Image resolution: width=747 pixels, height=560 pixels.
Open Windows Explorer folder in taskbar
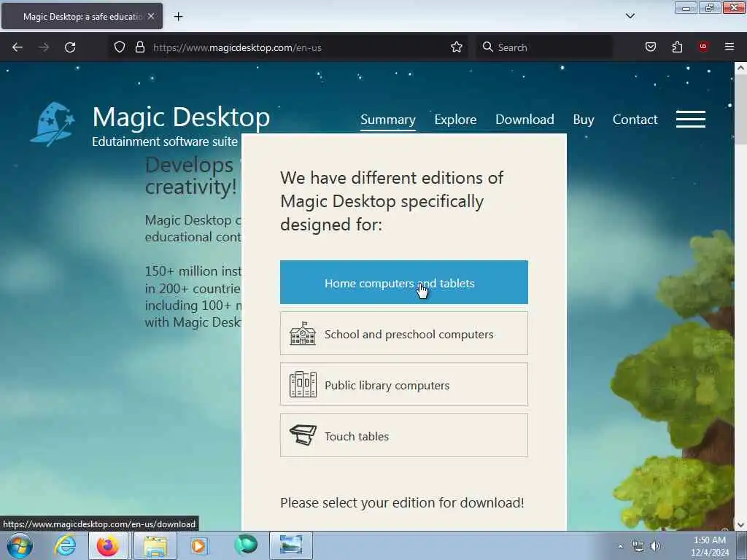point(155,545)
